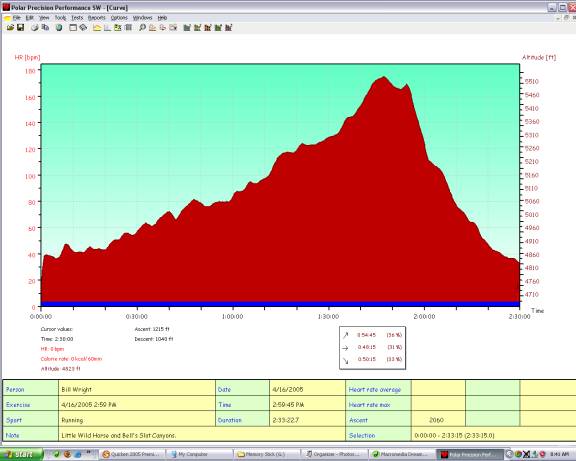576x461 pixels.
Task: Click the Ascent: 1215 ft value
Action: point(152,329)
